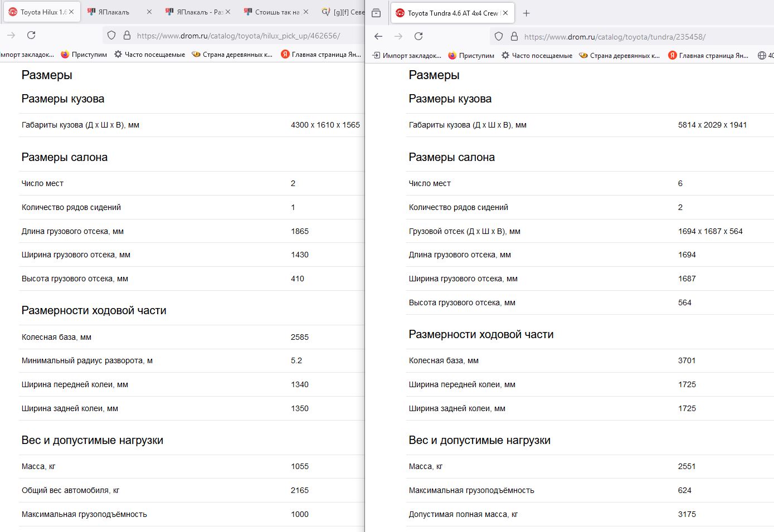This screenshot has width=774, height=532.
Task: Click 'Допустимая полная масса, кг' label on Tundra page
Action: click(464, 514)
